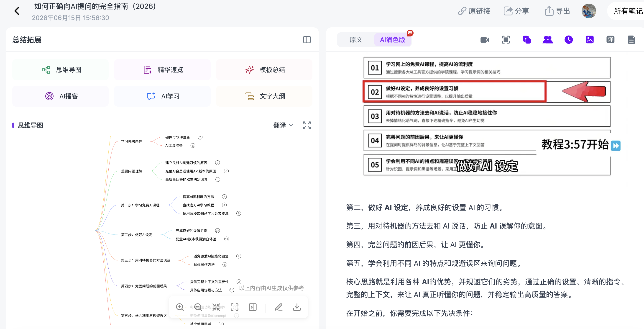Viewport: 644px width, 329px height.
Task: Select the 重要问题理解 node
Action: coord(131,171)
